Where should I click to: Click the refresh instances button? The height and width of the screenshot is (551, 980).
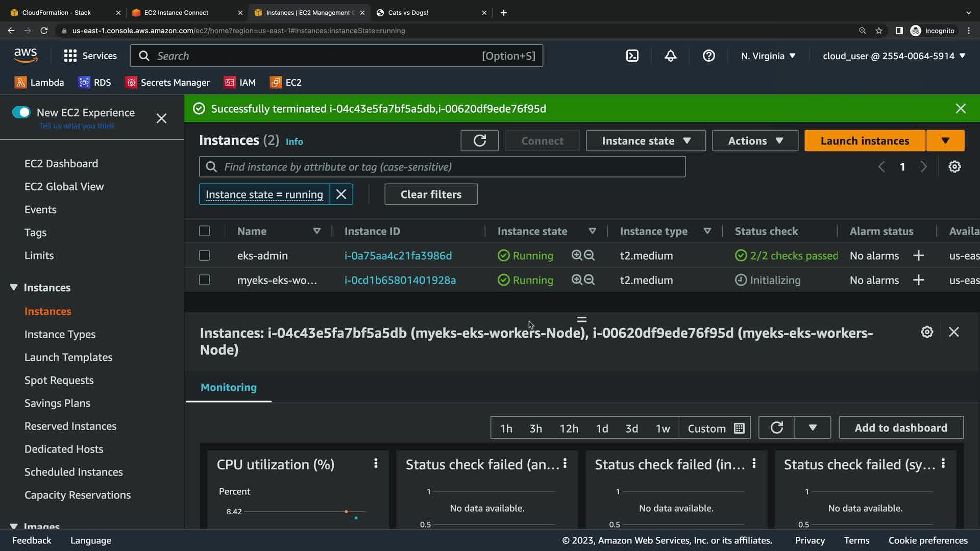(479, 141)
